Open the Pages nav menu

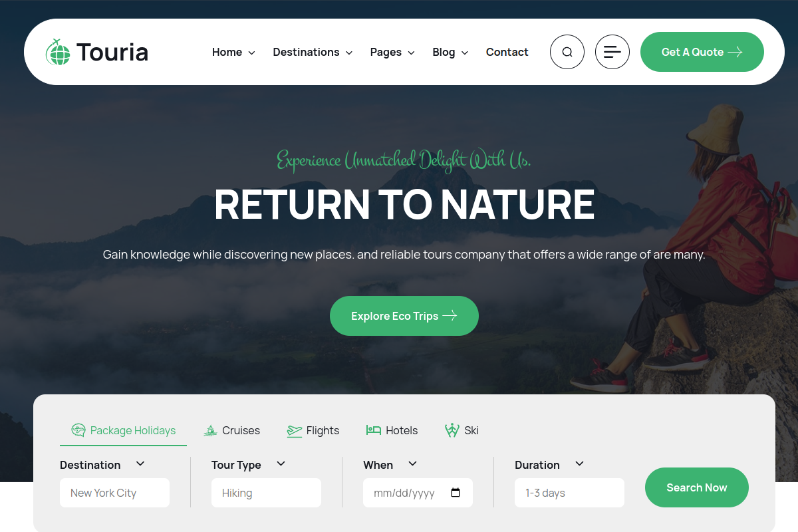[x=392, y=52]
